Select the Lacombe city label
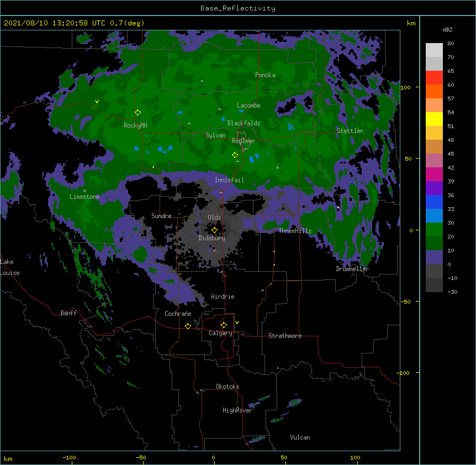This screenshot has height=465, width=476. (248, 105)
